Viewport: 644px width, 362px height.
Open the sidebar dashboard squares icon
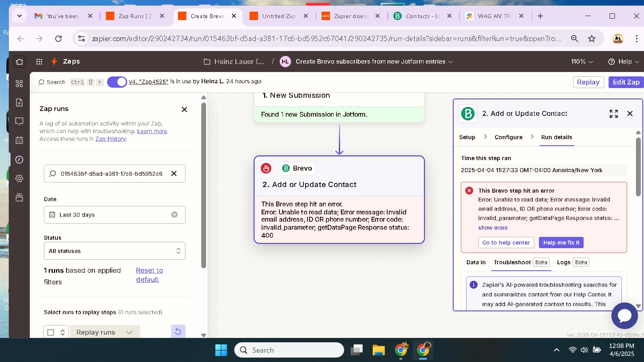19,84
